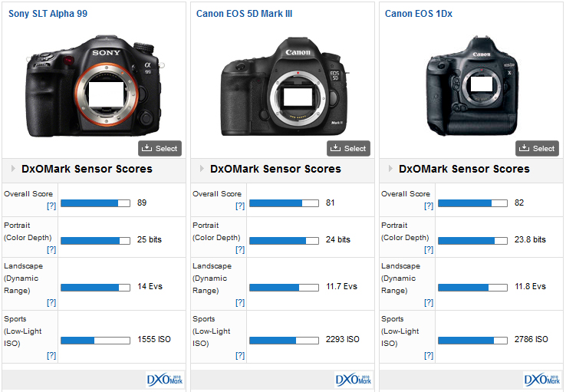Open Landscape Dynamic Range help [?] for Canon 5D Mark III

pyautogui.click(x=240, y=302)
